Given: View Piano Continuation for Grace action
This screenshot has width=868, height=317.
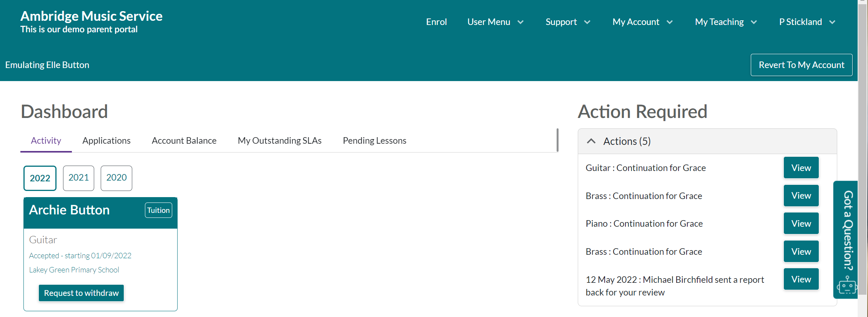Looking at the screenshot, I should pos(801,224).
